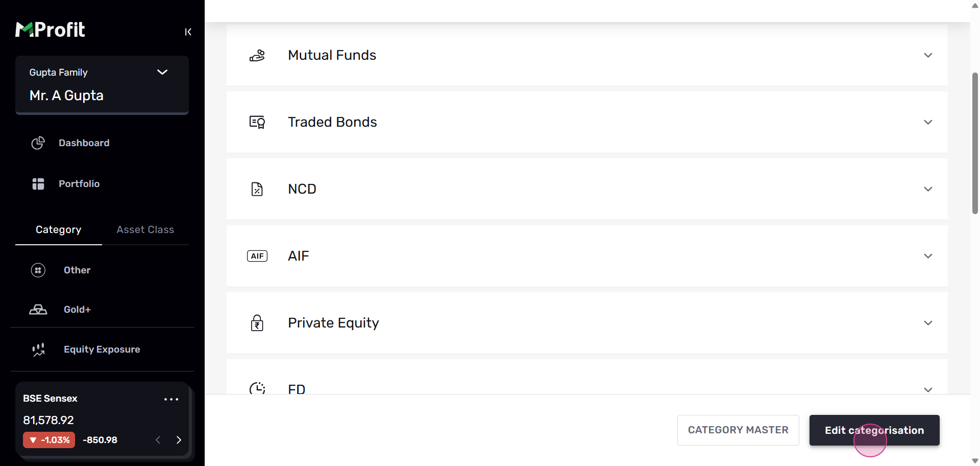Click the Edit categorisation button

874,430
